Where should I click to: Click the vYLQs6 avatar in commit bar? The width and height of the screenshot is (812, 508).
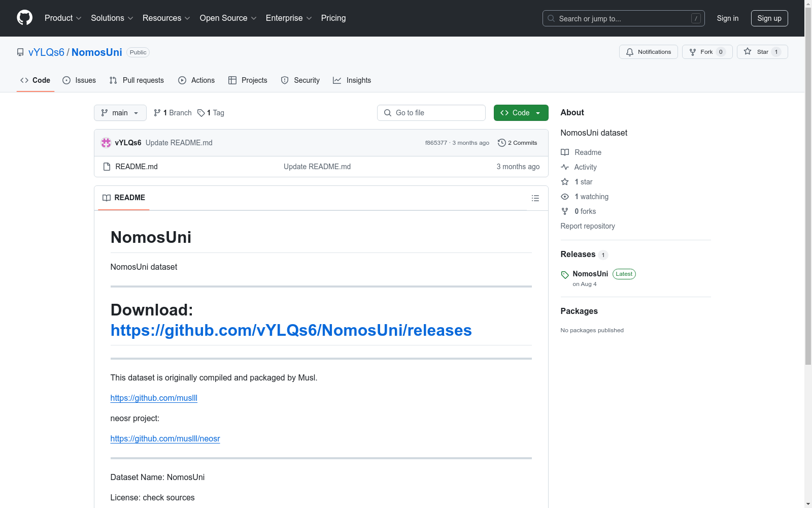[x=106, y=143]
